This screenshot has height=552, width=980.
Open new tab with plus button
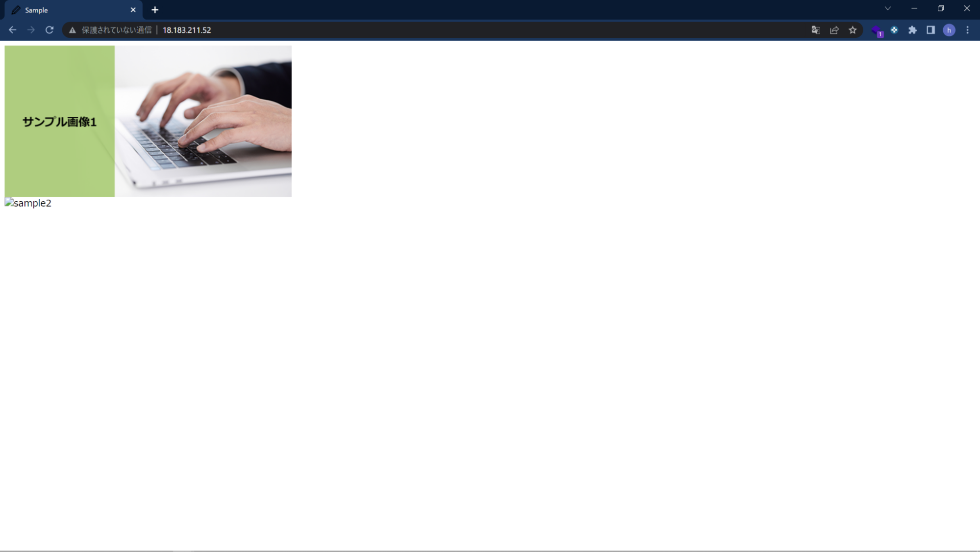tap(155, 9)
